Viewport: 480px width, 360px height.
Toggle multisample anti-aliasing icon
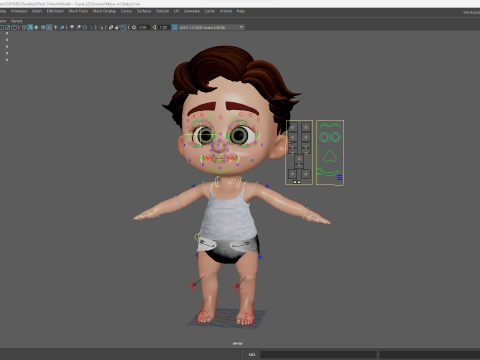click(85, 27)
